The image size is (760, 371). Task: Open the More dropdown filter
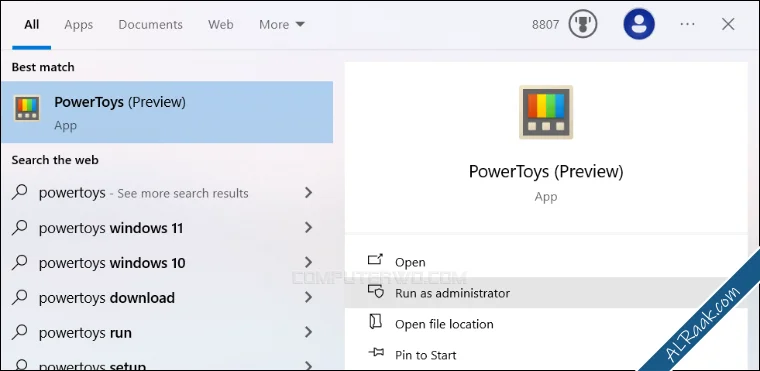(x=282, y=25)
